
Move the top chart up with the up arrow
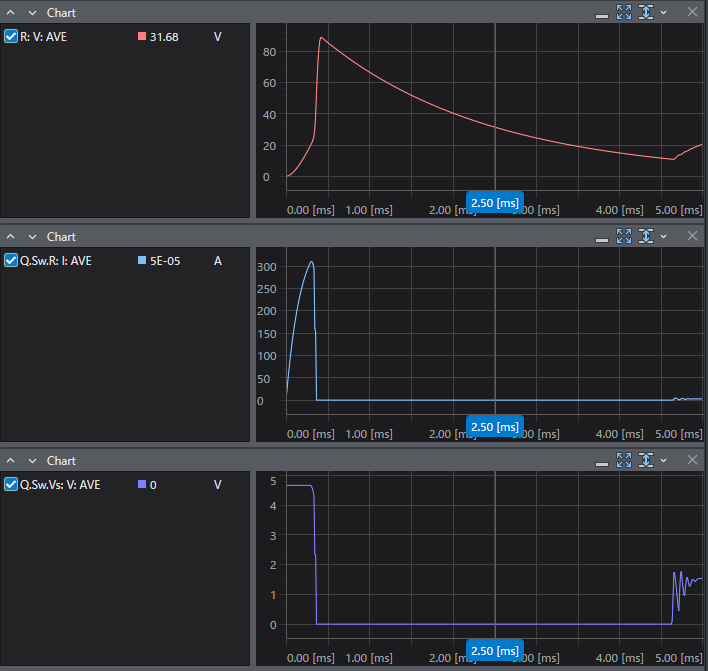point(11,13)
